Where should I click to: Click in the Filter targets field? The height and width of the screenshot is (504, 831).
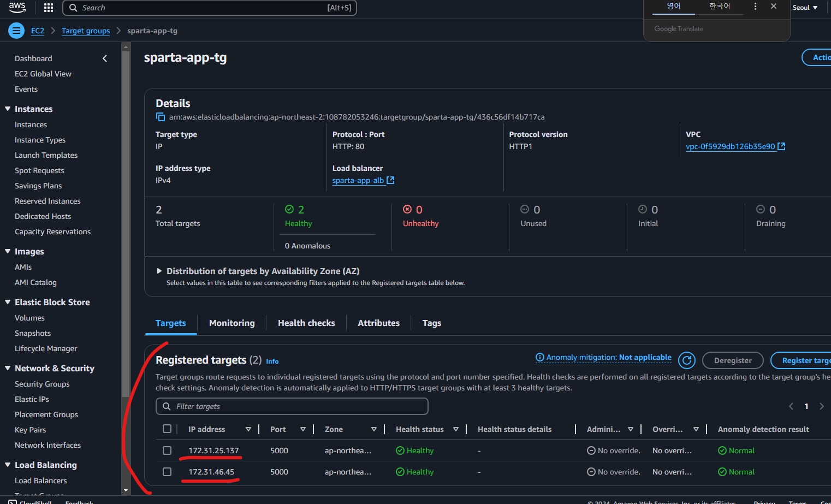click(x=292, y=406)
